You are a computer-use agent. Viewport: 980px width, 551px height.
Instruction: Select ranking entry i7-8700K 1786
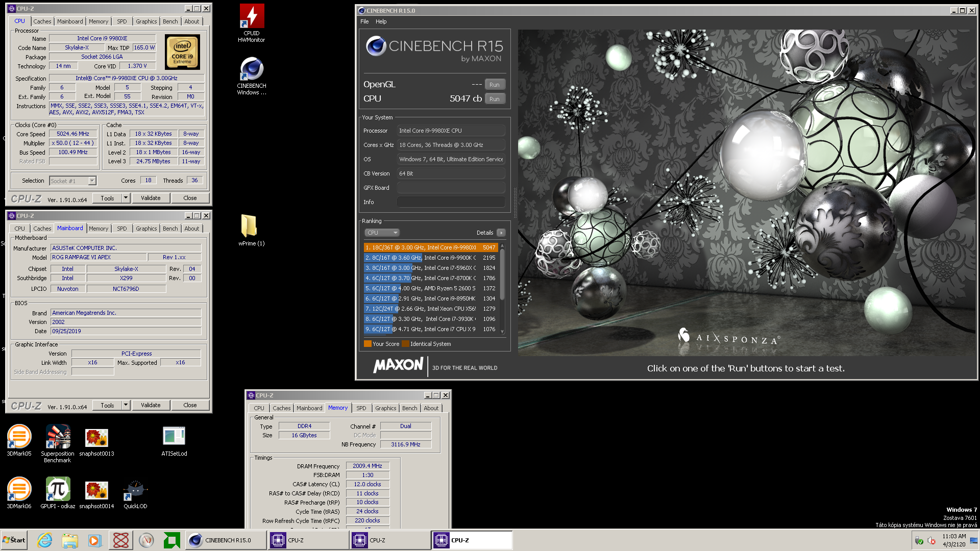click(x=431, y=279)
